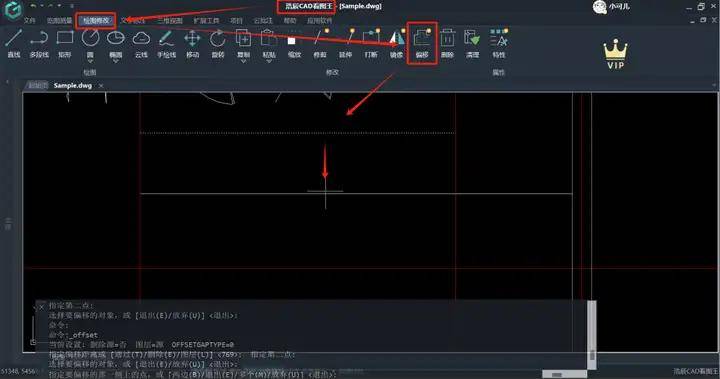The width and height of the screenshot is (720, 379).
Task: Activate the 移动 (Move) tool
Action: [192, 43]
